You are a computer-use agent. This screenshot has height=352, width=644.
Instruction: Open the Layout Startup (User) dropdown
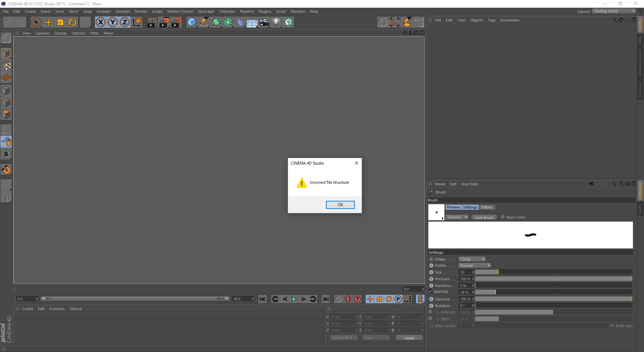coord(614,11)
